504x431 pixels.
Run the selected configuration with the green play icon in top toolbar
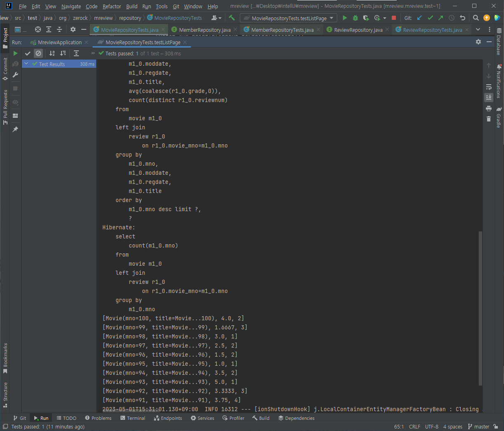[345, 18]
